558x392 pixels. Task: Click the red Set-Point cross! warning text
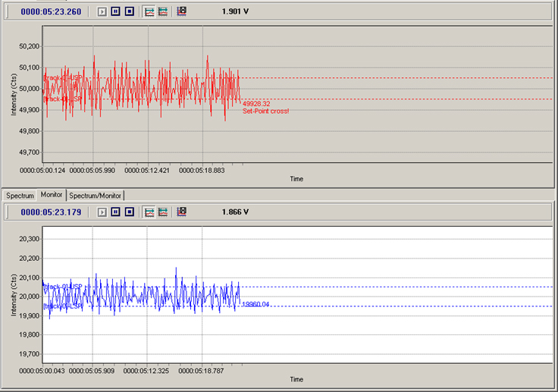click(x=266, y=111)
